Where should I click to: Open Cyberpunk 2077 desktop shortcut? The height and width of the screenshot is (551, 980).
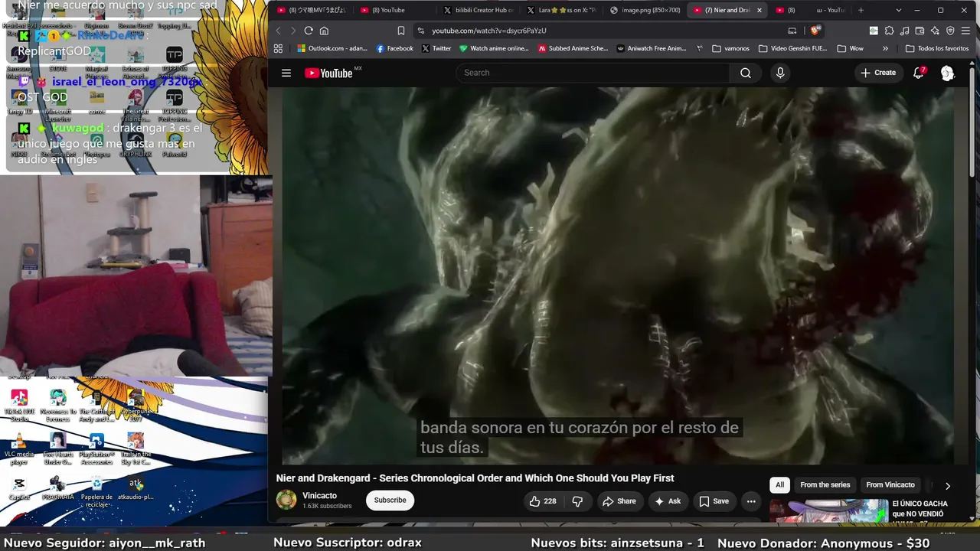click(x=136, y=403)
